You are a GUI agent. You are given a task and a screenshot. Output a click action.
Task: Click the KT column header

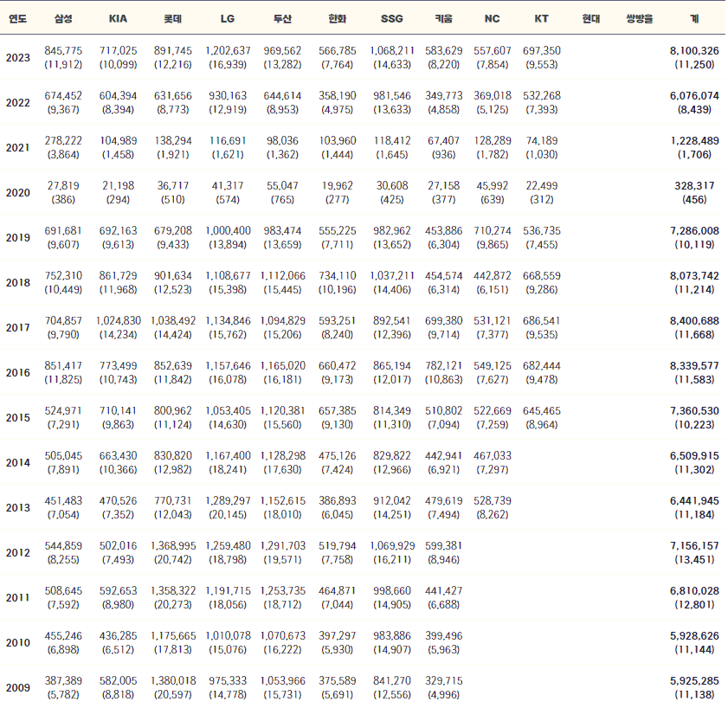[541, 18]
